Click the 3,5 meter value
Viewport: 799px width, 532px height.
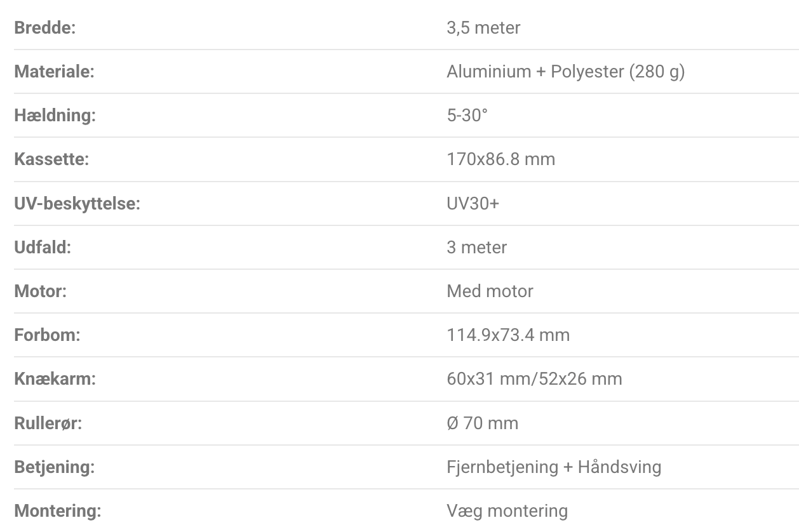483,29
